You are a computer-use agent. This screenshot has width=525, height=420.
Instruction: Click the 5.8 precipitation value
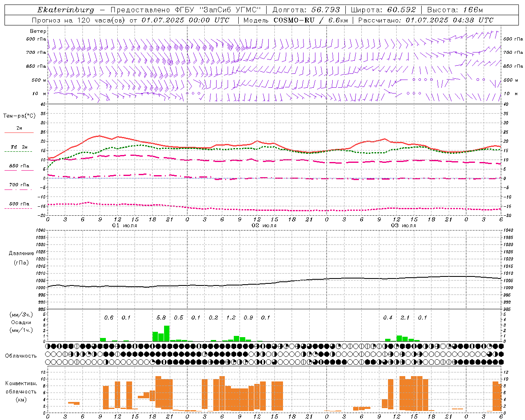(x=161, y=318)
